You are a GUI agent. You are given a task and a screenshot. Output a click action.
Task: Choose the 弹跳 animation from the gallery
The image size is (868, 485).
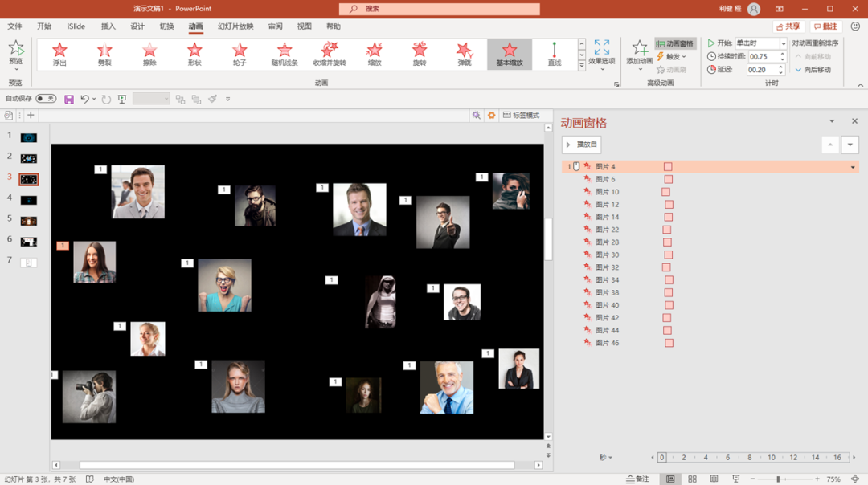click(x=465, y=54)
